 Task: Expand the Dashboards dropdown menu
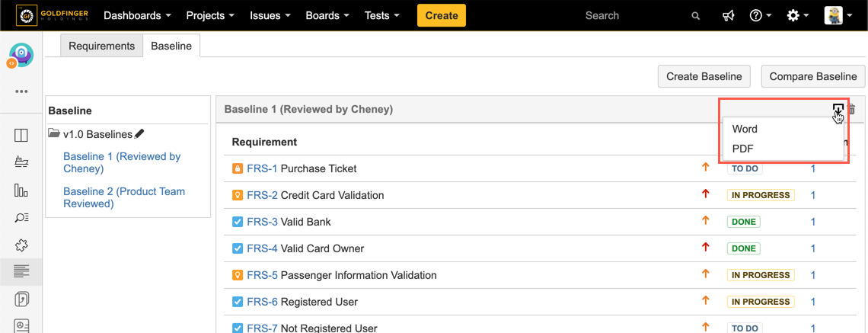(137, 16)
